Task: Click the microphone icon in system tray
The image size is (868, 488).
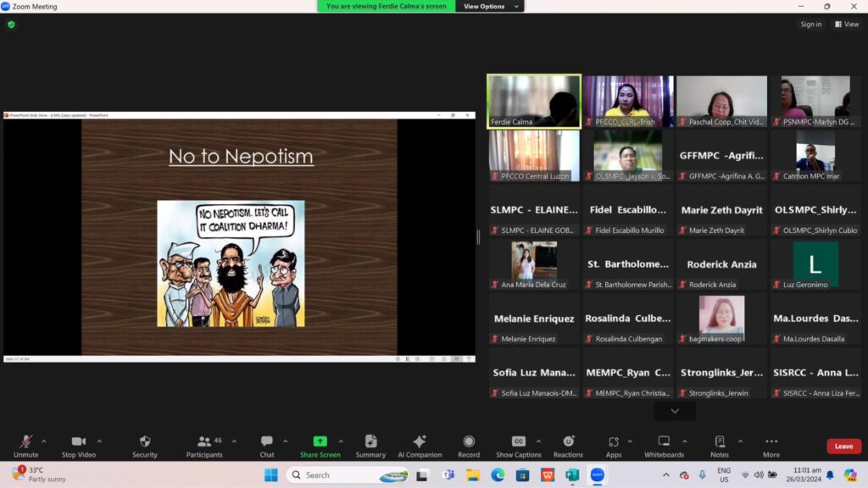Action: [702, 474]
